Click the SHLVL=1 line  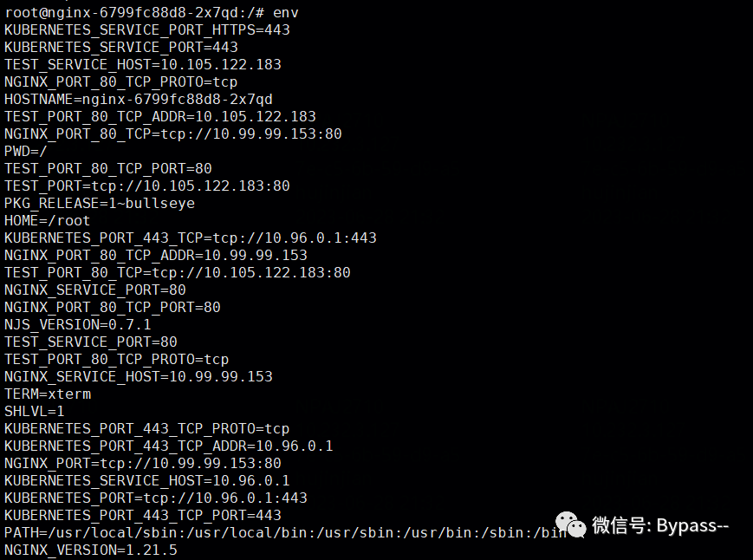34,412
